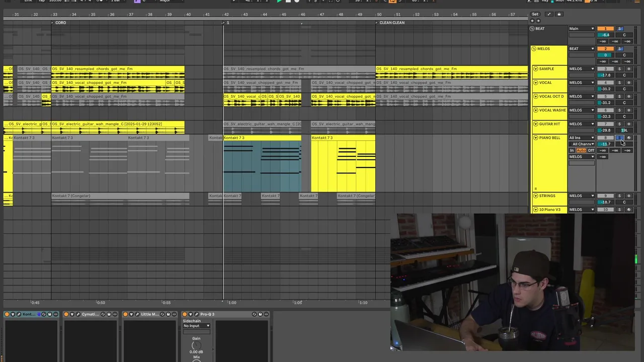Toggle Little M device activator on/off
Viewport: 644px width, 362px height.
[x=125, y=314]
